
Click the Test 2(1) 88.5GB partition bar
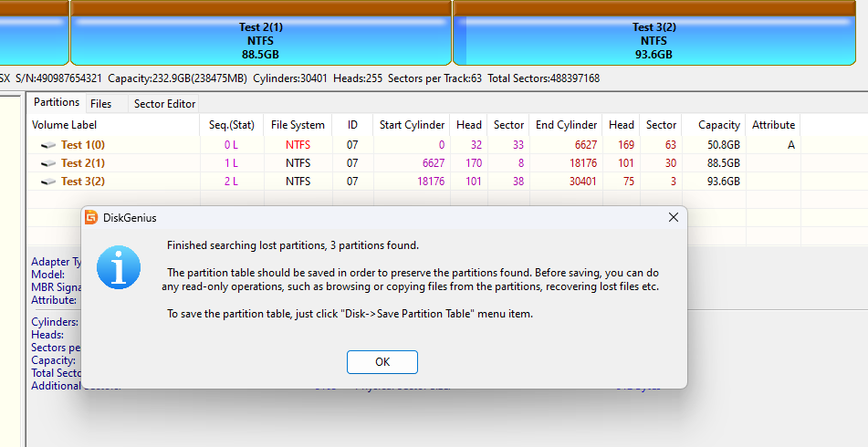[x=261, y=33]
